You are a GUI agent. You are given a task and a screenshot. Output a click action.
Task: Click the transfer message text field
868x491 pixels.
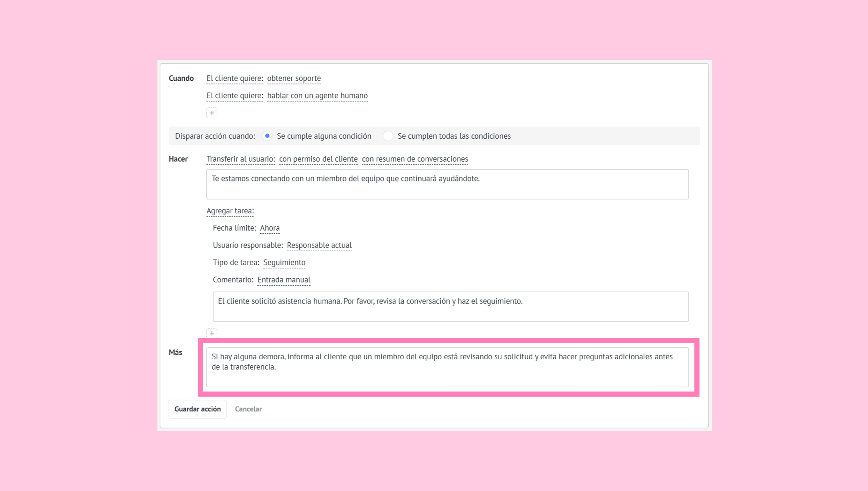coord(447,184)
